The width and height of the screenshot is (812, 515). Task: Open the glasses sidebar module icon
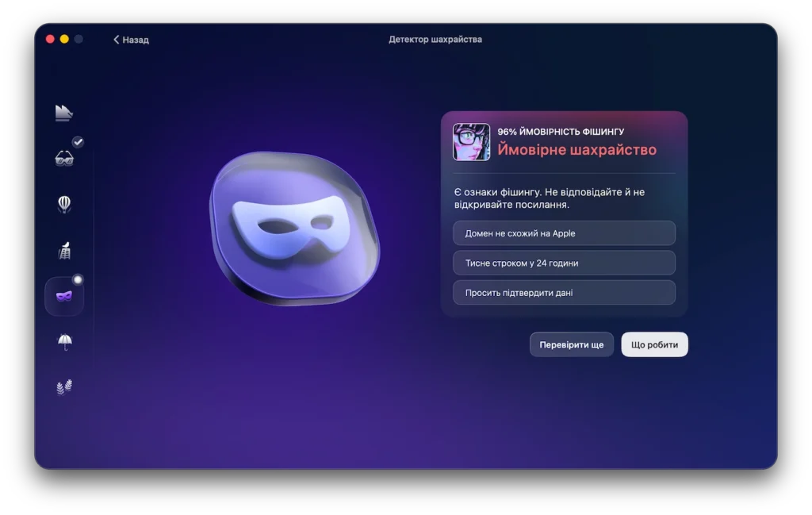[x=64, y=158]
